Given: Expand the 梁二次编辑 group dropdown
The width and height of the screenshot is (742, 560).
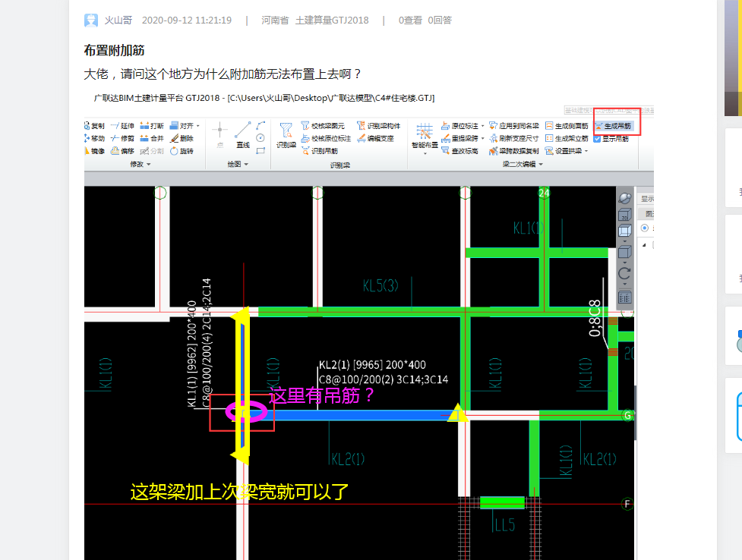Looking at the screenshot, I should [x=541, y=164].
